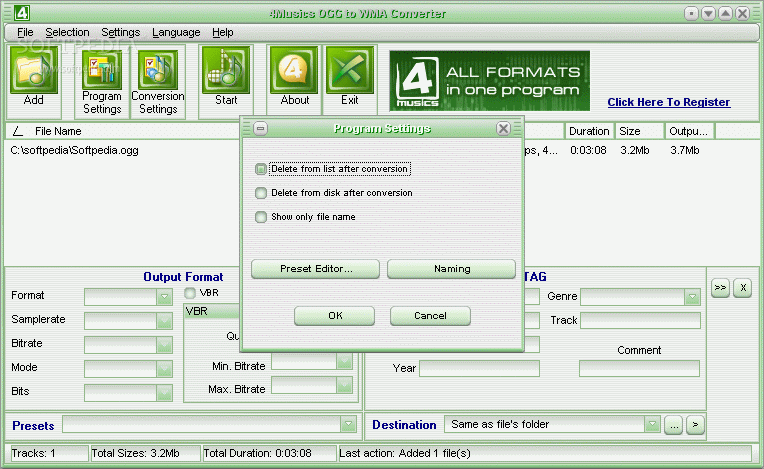Click the Cancel button in dialog

(x=430, y=316)
